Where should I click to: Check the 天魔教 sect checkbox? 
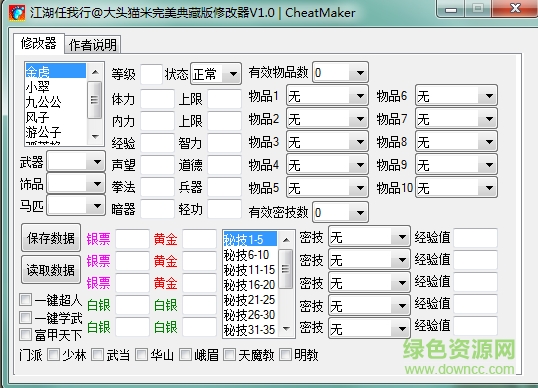pos(229,355)
